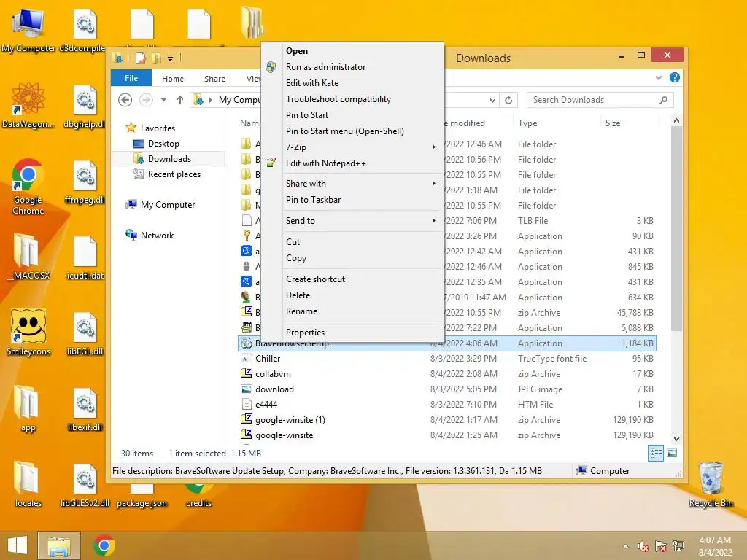The height and width of the screenshot is (560, 747).
Task: Select Edit with Notepad++
Action: [352, 163]
